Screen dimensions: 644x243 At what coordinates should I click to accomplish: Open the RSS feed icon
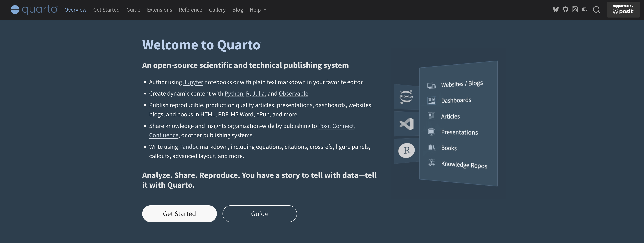[575, 9]
